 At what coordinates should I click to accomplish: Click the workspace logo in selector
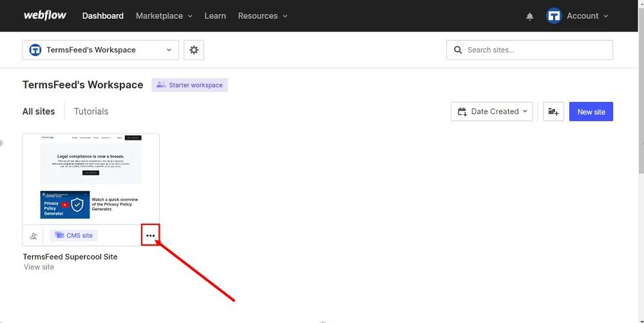[35, 50]
